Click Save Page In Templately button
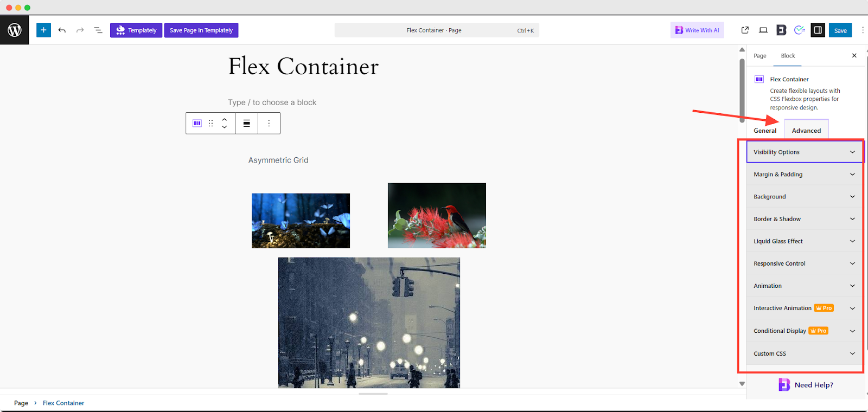 click(x=201, y=30)
